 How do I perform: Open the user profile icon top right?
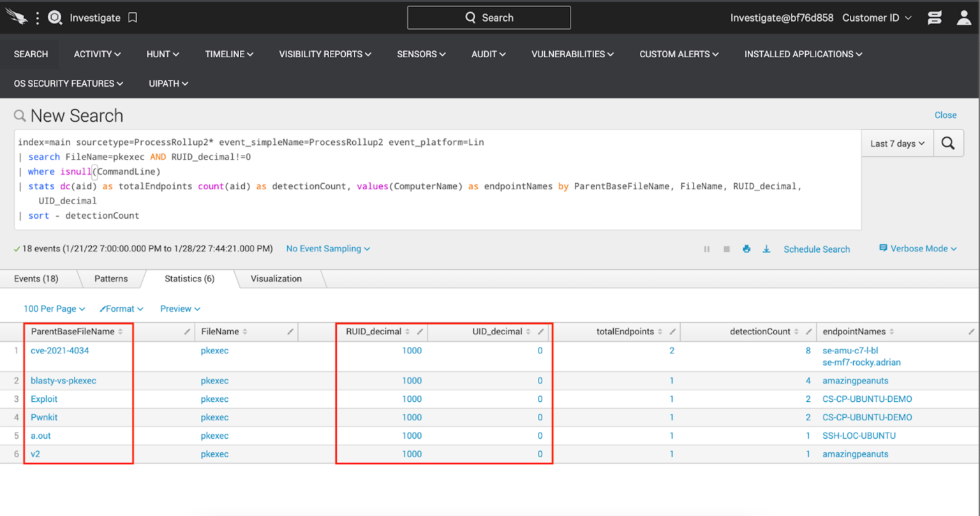[963, 17]
